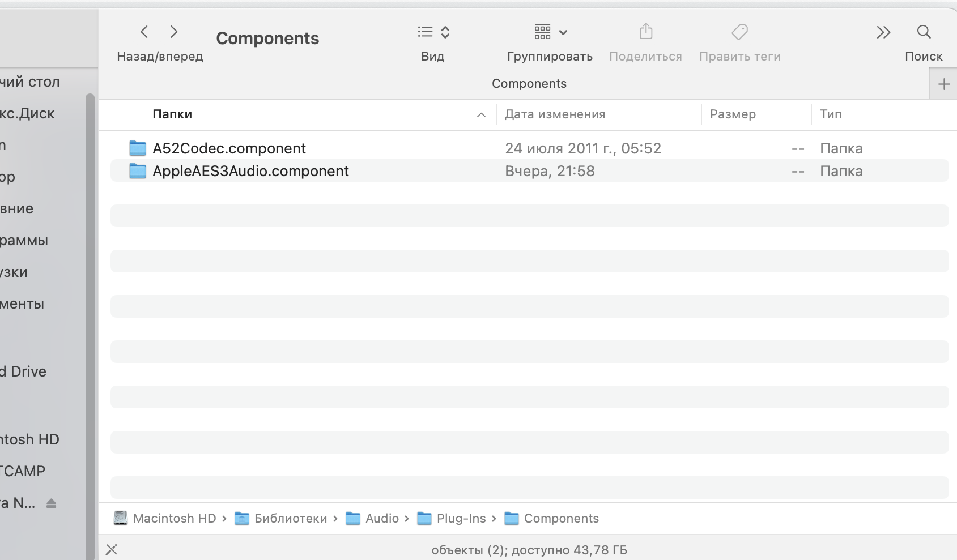Add a new tab with plus button

pyautogui.click(x=943, y=84)
